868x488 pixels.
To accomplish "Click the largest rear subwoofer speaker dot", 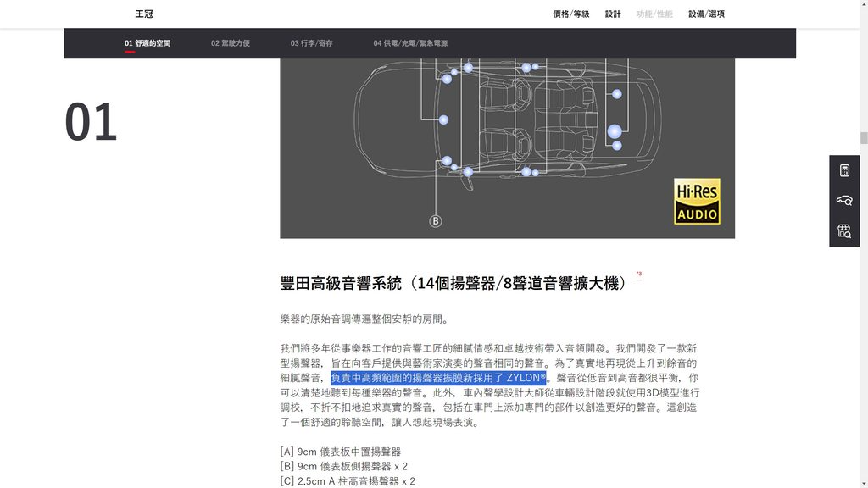I will pos(615,131).
